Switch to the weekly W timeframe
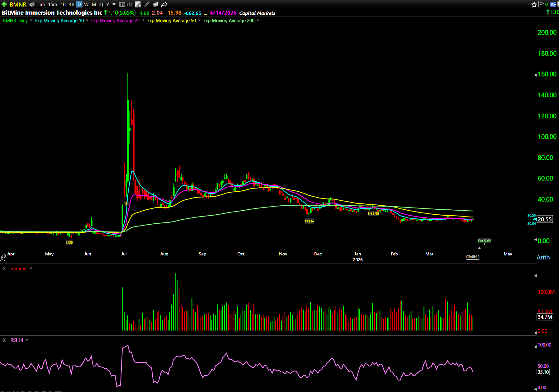 [86, 4]
